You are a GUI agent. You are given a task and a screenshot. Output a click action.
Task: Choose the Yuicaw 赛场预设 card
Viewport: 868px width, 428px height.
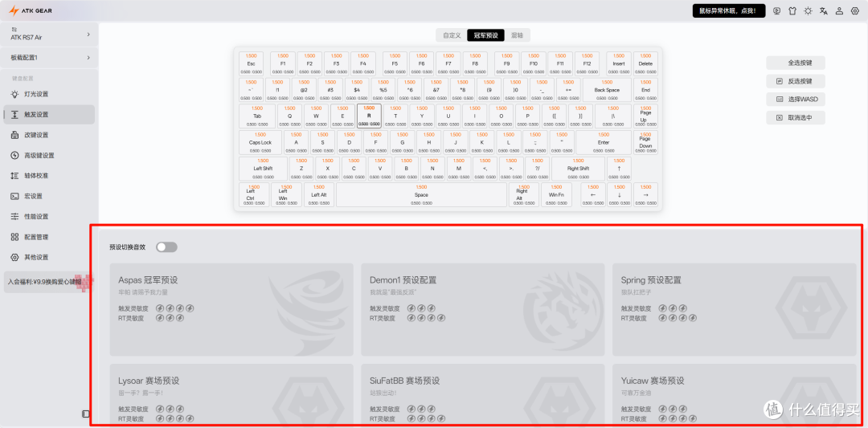(x=734, y=395)
